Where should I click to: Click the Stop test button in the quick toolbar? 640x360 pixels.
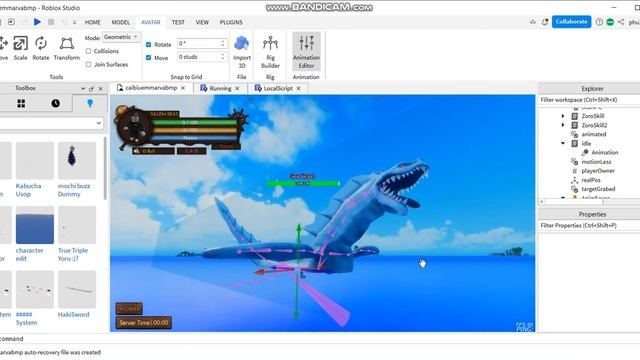pyautogui.click(x=51, y=22)
